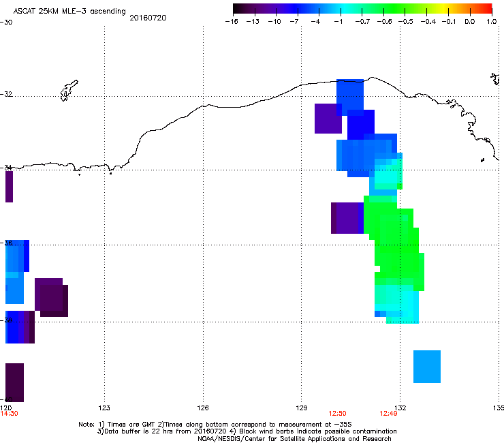Click the 'ASCAT 25KM MLE-3 ascending' title

click(69, 12)
